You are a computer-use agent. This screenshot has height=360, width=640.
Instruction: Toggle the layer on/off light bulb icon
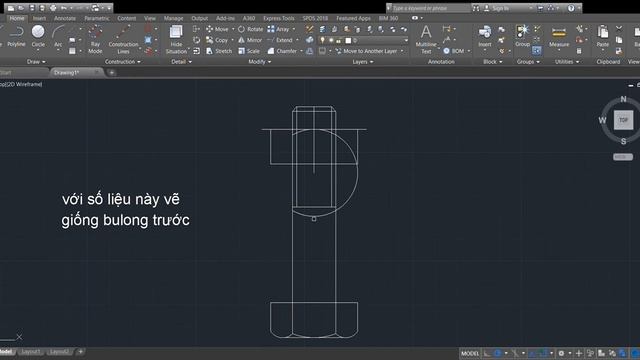tap(322, 40)
